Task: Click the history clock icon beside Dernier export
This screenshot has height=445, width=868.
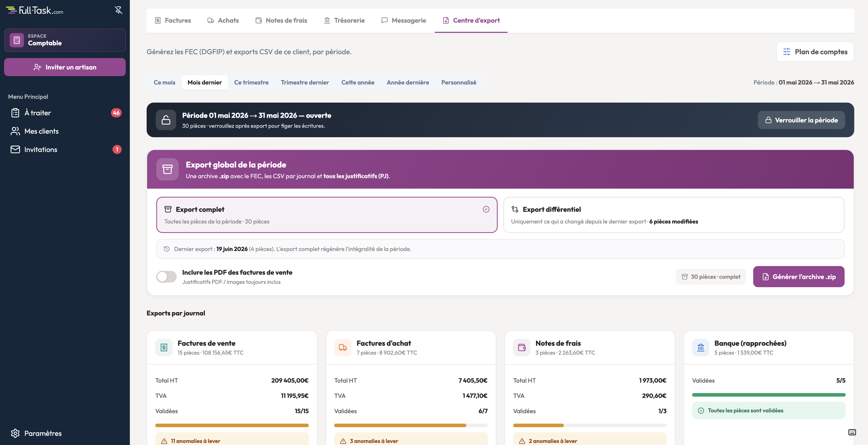Action: pyautogui.click(x=166, y=249)
